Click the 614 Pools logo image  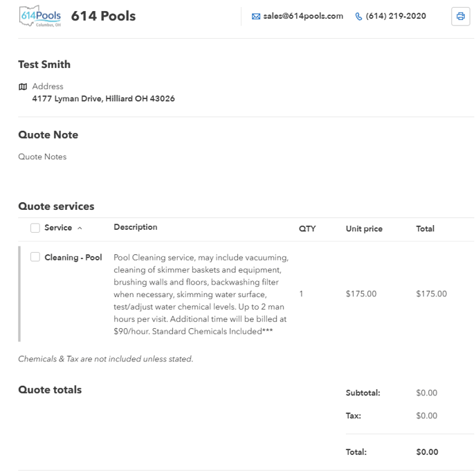coord(40,16)
